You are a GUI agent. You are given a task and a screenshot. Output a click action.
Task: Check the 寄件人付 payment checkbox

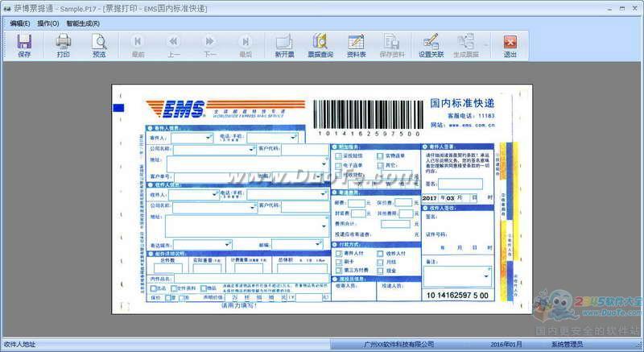[x=339, y=254]
